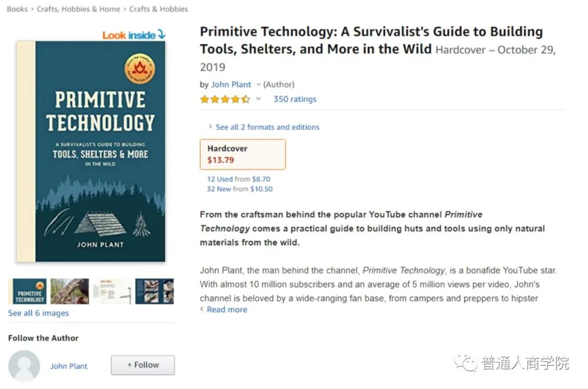
Task: Click the star rating icons
Action: (x=225, y=99)
